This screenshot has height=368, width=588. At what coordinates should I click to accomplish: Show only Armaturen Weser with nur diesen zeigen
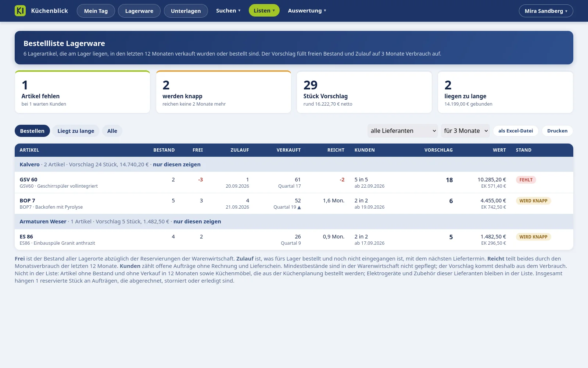tap(197, 222)
